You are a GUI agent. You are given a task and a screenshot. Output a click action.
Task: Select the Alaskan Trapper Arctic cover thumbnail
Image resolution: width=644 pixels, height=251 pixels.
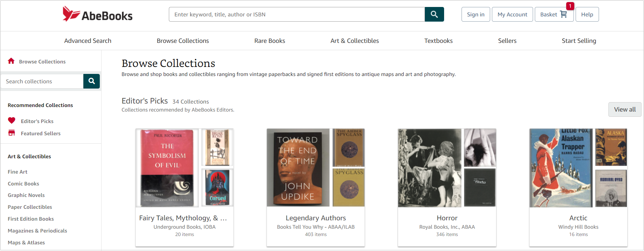pos(561,168)
